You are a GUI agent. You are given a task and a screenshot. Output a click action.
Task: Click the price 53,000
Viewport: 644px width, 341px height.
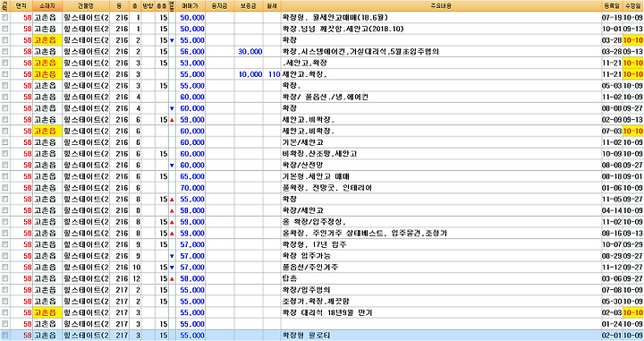(x=192, y=63)
